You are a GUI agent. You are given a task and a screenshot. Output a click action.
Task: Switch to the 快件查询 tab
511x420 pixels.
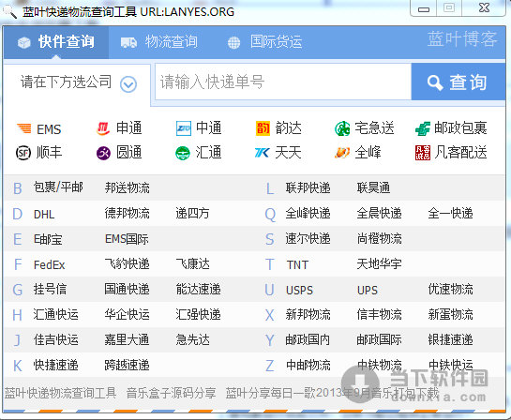[56, 42]
